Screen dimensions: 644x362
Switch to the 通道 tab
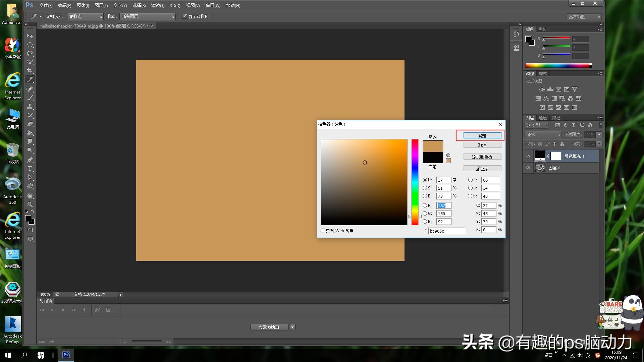pyautogui.click(x=543, y=118)
